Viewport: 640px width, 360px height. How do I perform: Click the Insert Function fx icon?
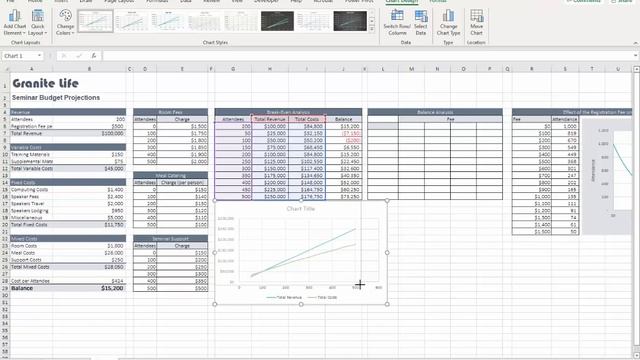click(x=94, y=56)
